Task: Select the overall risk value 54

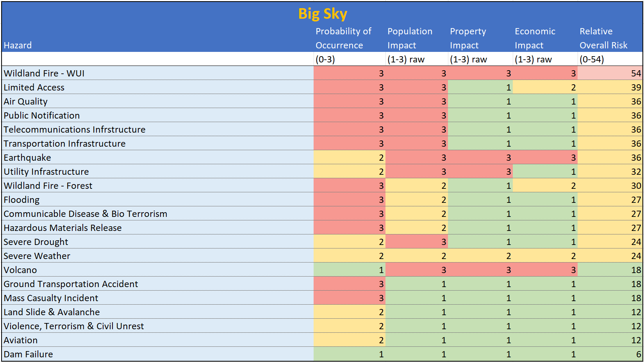Action: tap(635, 73)
